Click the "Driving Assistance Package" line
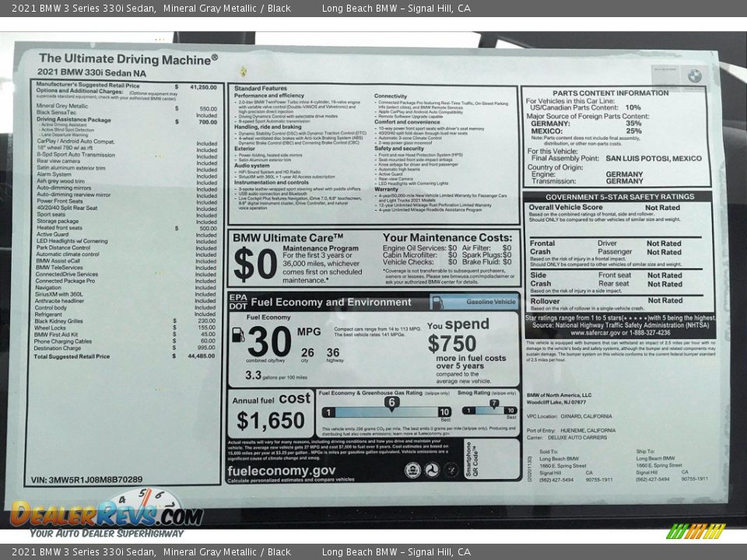The width and height of the screenshot is (747, 560). coord(74,120)
